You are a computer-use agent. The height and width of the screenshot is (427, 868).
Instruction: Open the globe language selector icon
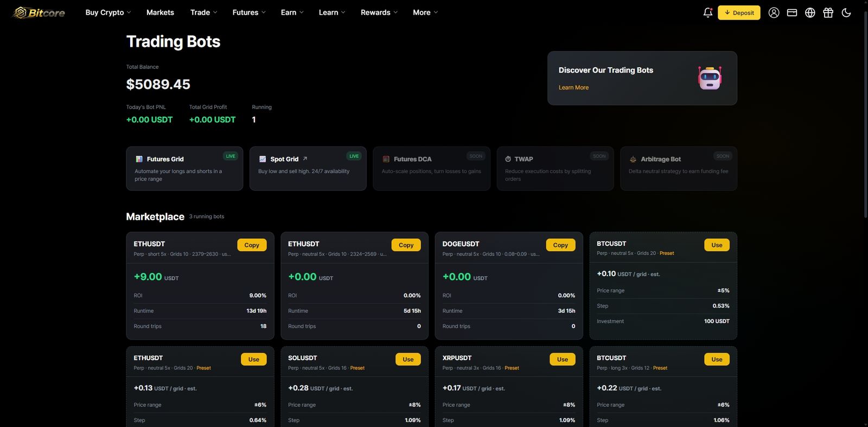[810, 12]
